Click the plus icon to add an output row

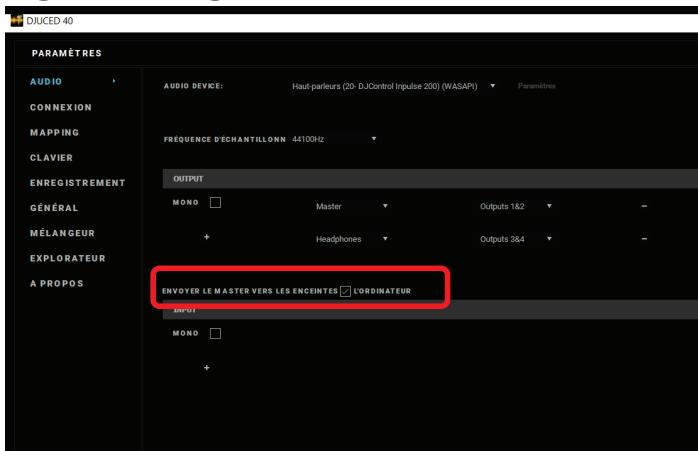click(207, 237)
